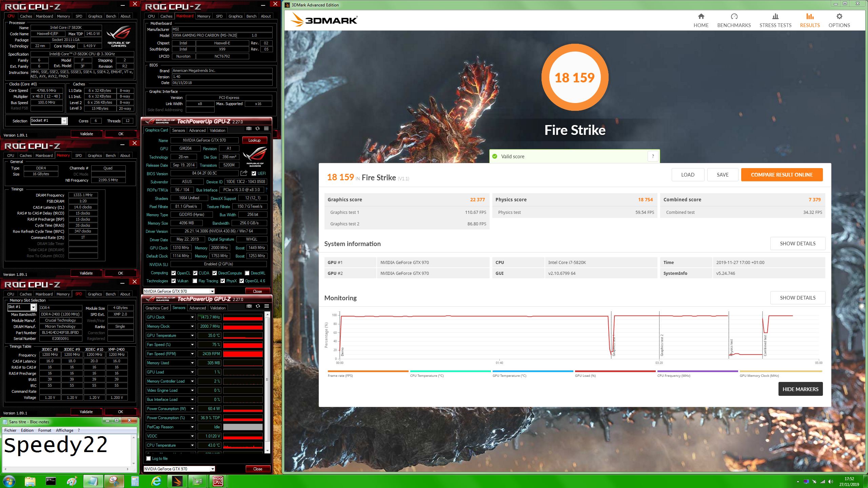
Task: Switch to Bench tab in Mainboard CPU-Z window
Action: click(252, 16)
